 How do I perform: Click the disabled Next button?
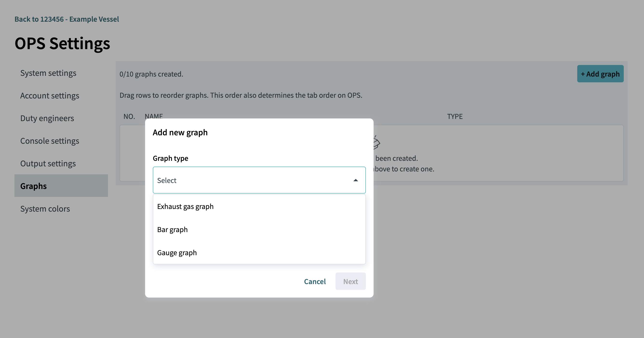350,281
